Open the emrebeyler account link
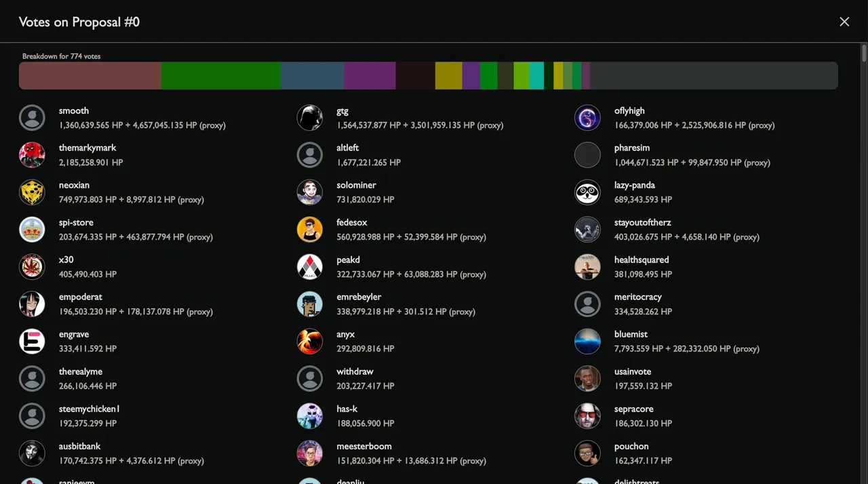The height and width of the screenshot is (484, 868). coord(359,297)
